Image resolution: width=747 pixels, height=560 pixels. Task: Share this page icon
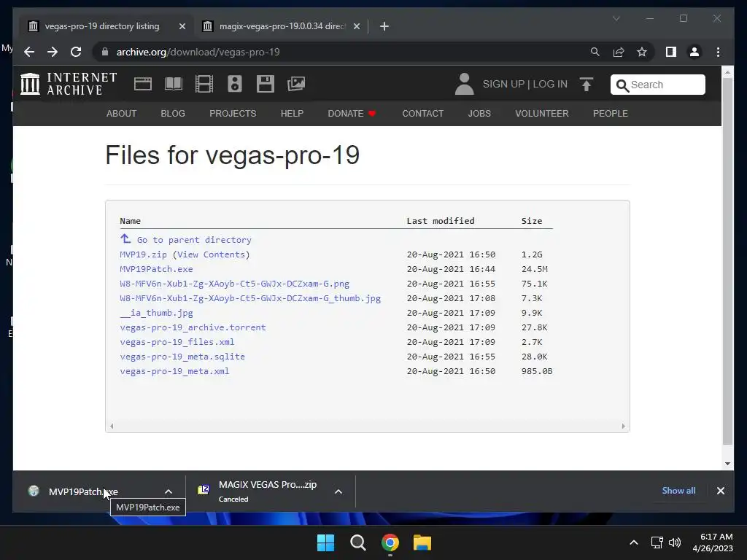coord(619,52)
